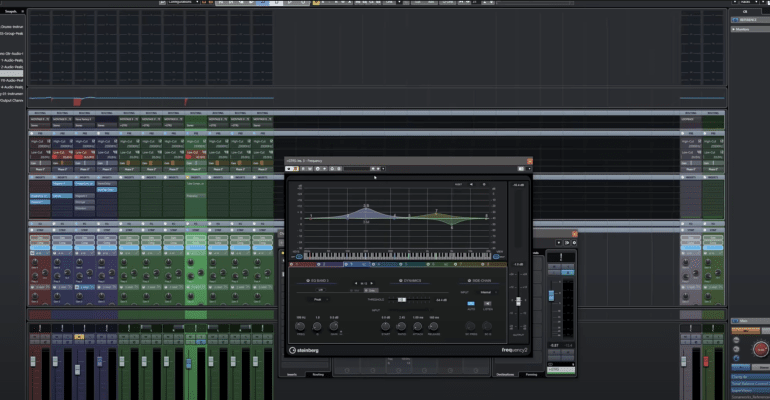Click the plugin Read automation button
This screenshot has width=770, height=400.
coord(303,169)
